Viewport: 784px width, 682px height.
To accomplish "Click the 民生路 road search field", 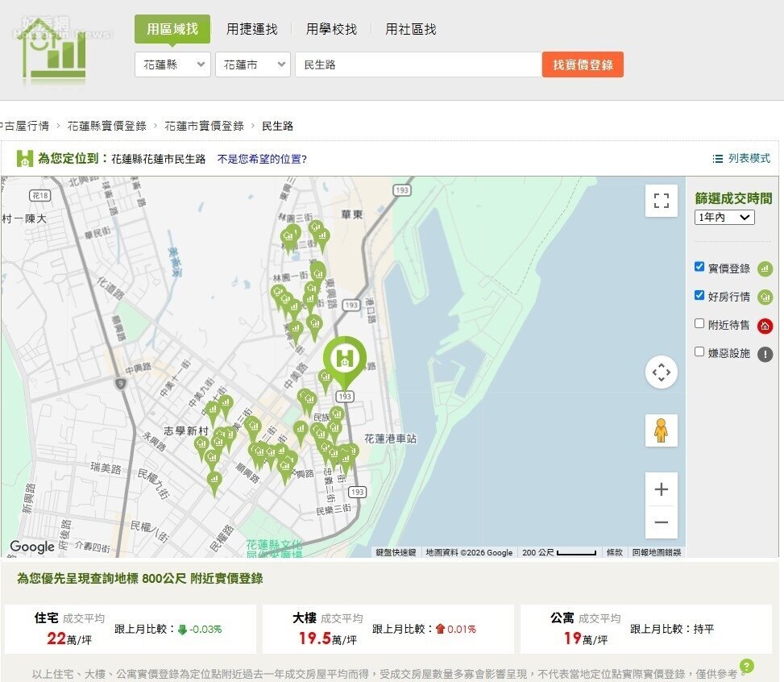I will (418, 64).
